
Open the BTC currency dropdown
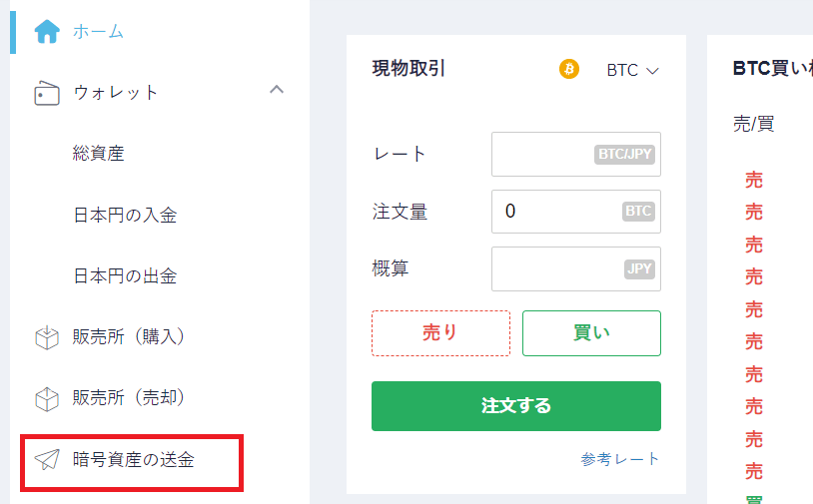tap(632, 70)
